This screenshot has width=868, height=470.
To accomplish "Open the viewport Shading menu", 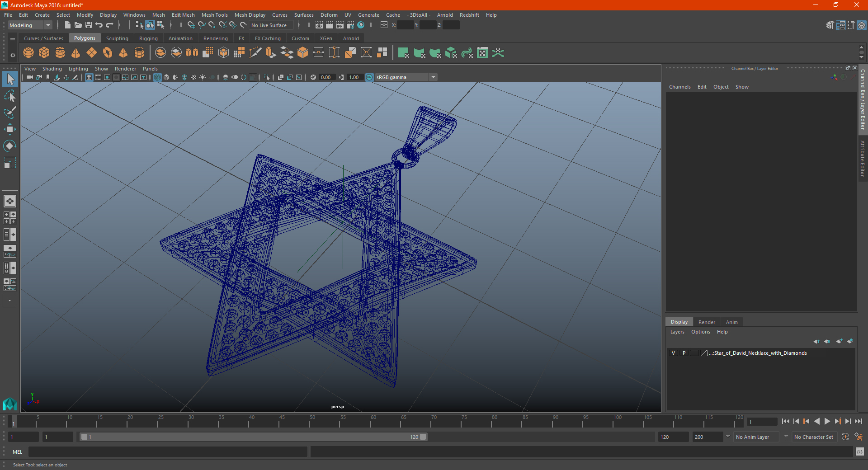I will pos(52,69).
